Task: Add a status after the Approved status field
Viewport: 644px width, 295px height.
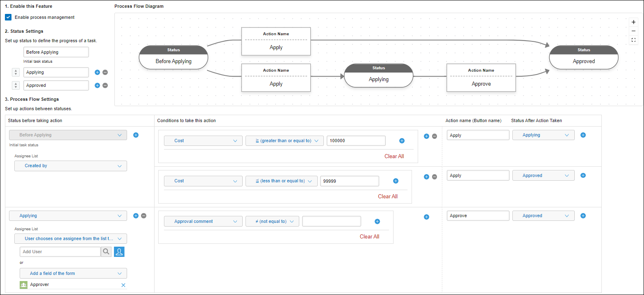Action: (97, 85)
